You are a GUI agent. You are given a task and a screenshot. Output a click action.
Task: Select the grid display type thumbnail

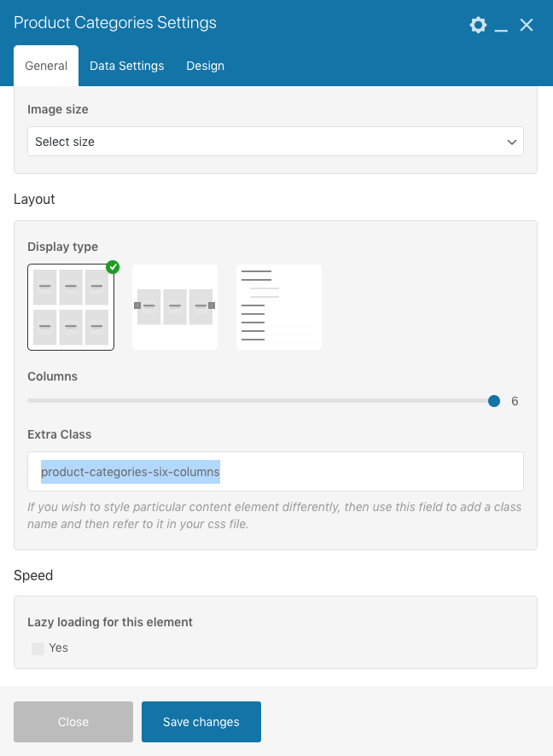tap(71, 307)
